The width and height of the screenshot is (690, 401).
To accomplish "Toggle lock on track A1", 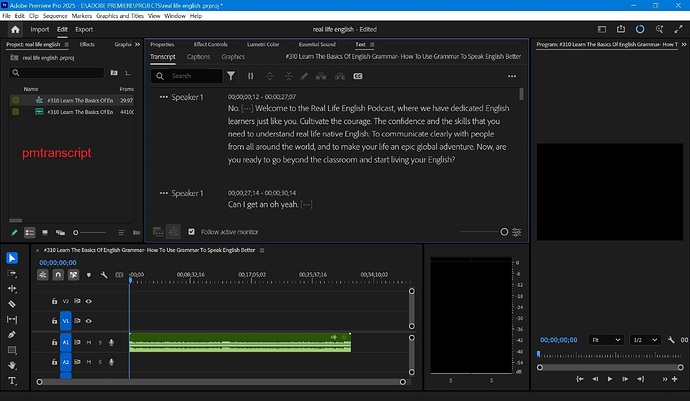I will tap(54, 342).
